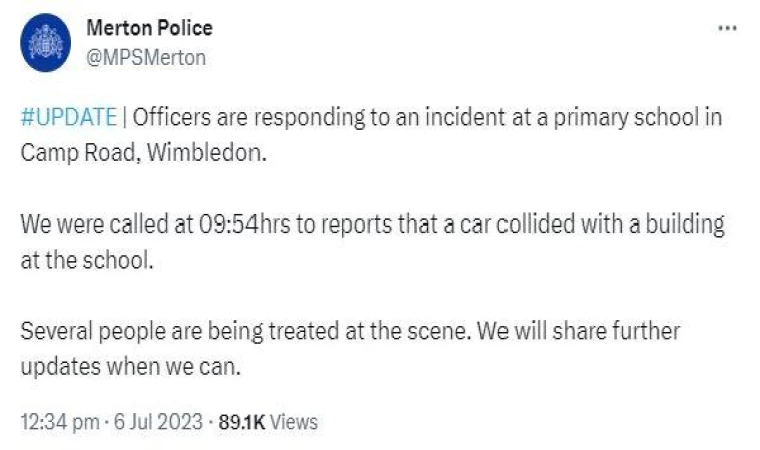
Task: Click the 12:34 pm timestamp
Action: [x=60, y=422]
